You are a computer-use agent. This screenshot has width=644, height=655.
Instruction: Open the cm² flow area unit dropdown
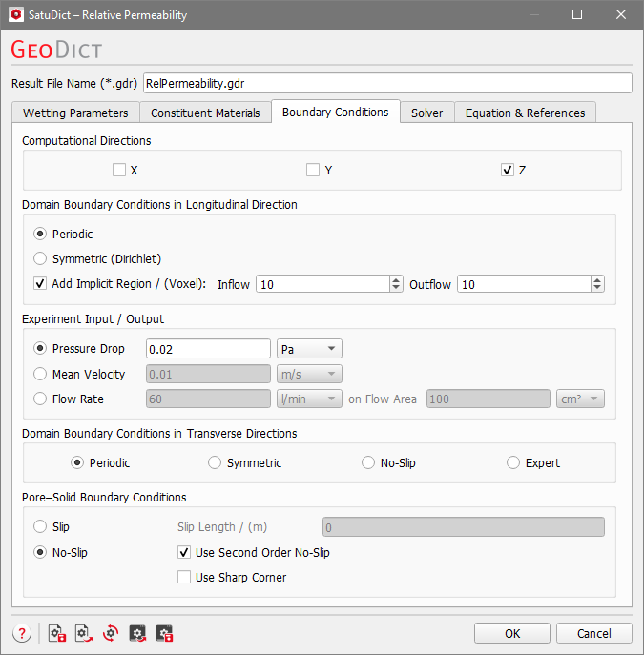click(x=580, y=399)
